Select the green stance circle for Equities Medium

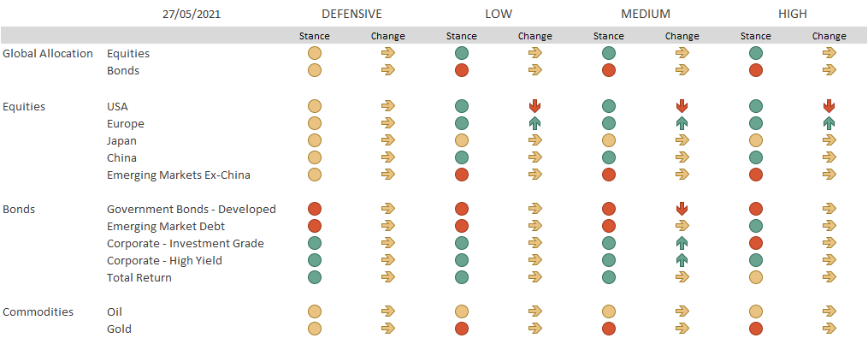(608, 53)
